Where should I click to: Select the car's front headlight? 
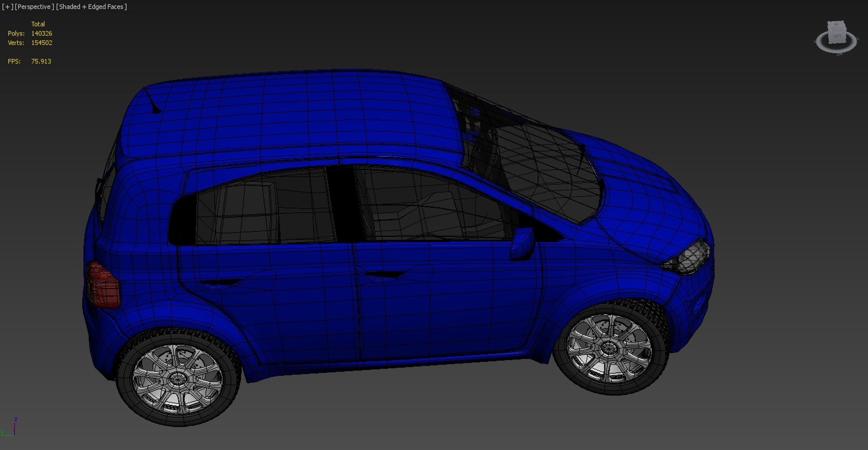pyautogui.click(x=687, y=257)
